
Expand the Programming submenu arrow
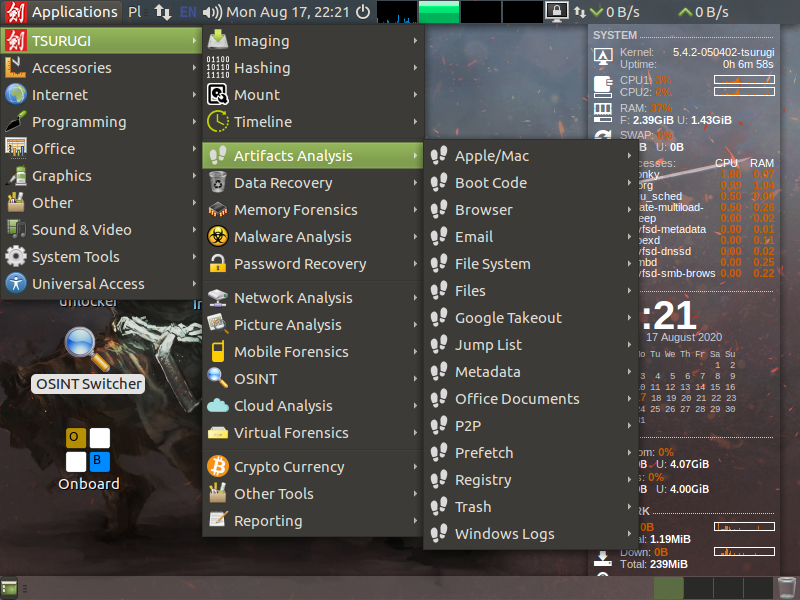tap(194, 121)
